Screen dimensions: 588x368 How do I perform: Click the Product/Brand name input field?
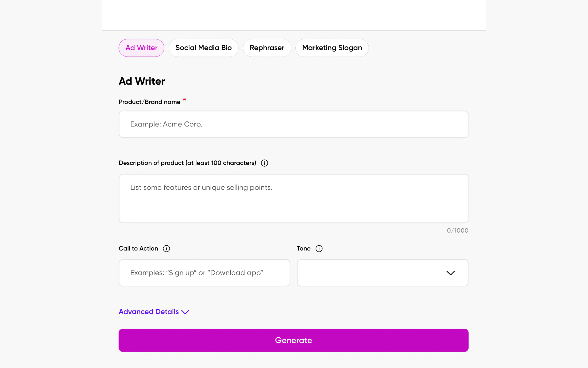click(x=293, y=124)
